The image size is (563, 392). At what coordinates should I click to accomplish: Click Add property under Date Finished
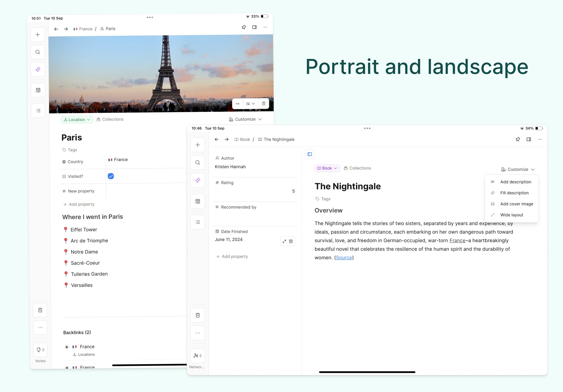pos(232,257)
